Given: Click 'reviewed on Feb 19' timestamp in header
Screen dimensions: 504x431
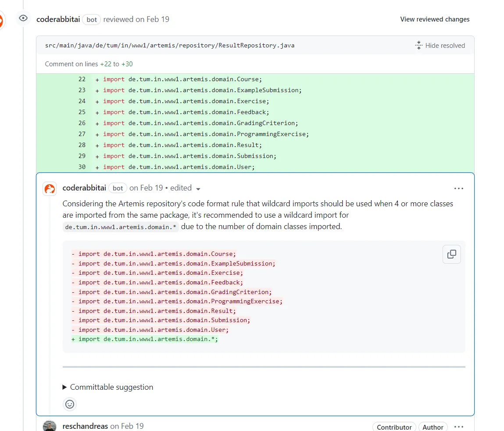Looking at the screenshot, I should (x=136, y=19).
